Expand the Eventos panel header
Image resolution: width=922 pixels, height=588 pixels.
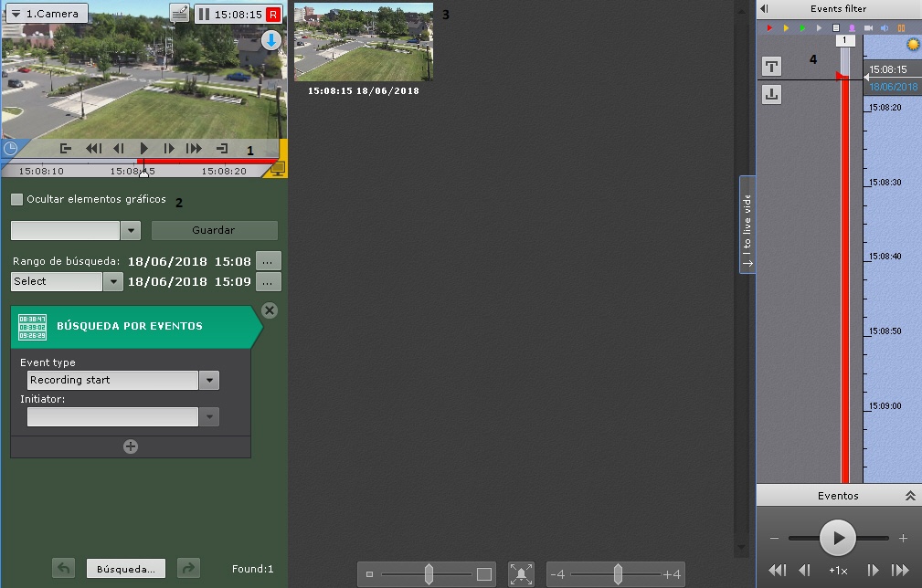(x=909, y=496)
